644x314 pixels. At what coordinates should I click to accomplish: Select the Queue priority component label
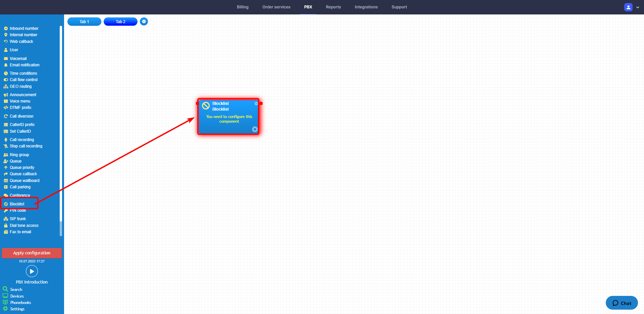click(x=22, y=168)
